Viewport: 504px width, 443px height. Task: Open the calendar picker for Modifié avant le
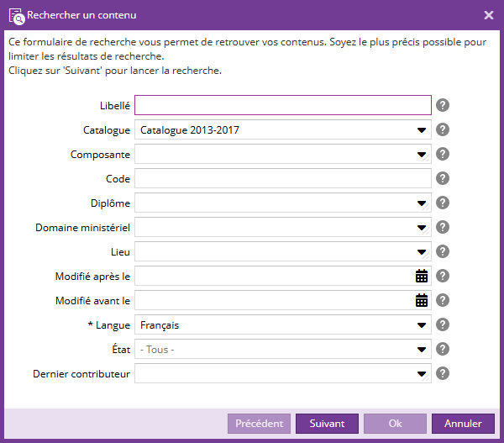click(x=422, y=300)
